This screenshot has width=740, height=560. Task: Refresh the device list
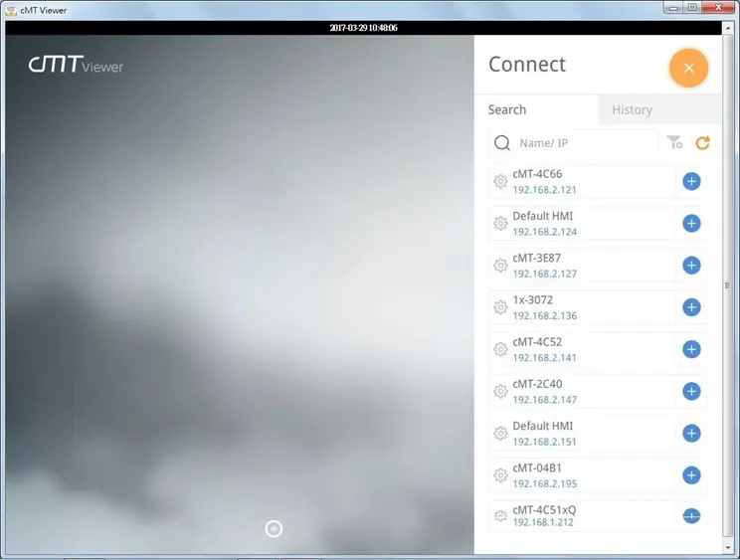click(703, 142)
